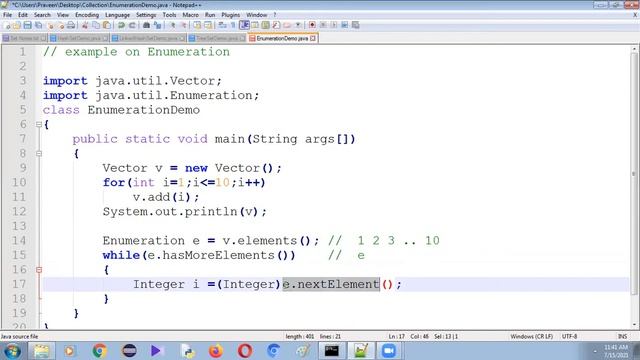The image size is (640, 360).
Task: Collapse the main method fold marker on line 8
Action: tap(39, 153)
